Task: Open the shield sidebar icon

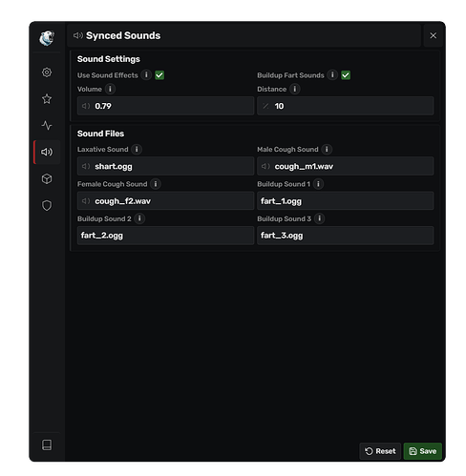Action: (x=47, y=205)
